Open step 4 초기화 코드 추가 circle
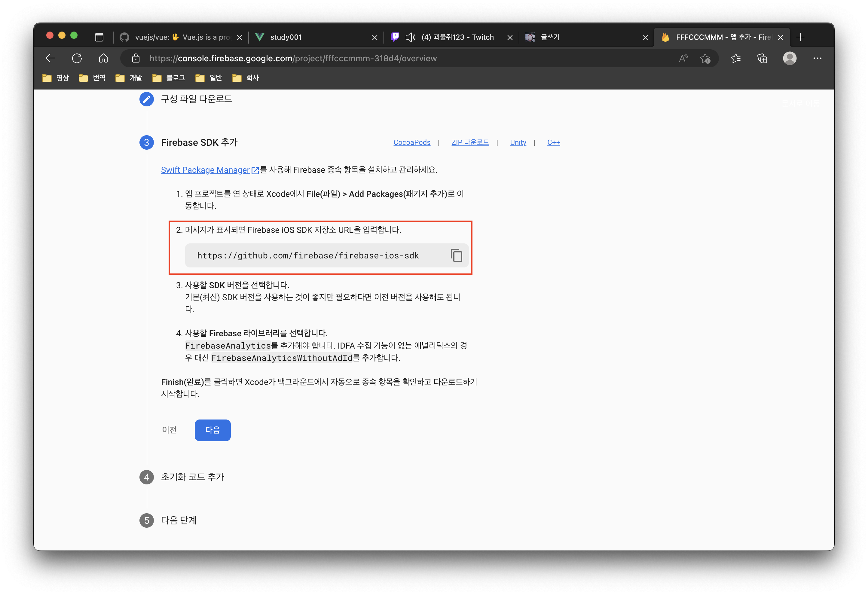Image resolution: width=868 pixels, height=595 pixels. (146, 477)
